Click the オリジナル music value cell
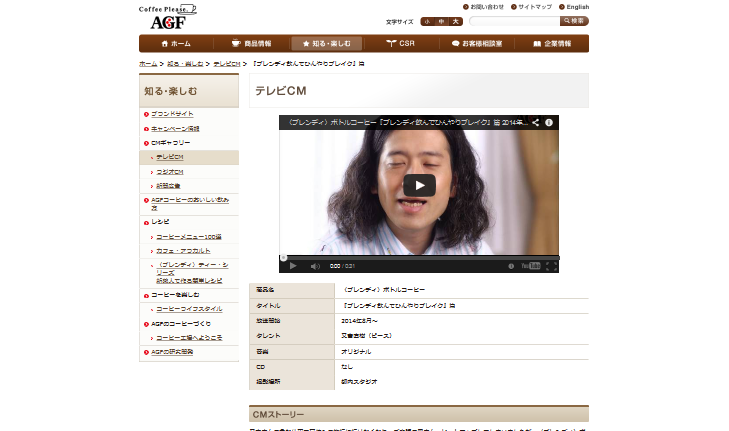Image resolution: width=729 pixels, height=431 pixels. pos(356,352)
